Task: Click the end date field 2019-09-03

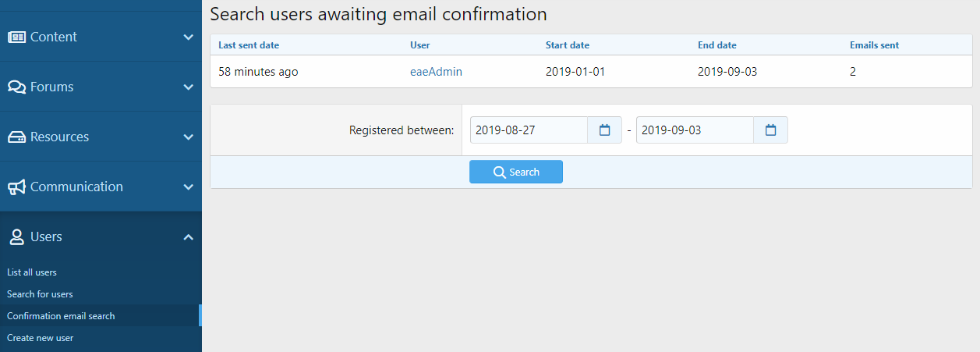Action: pos(695,130)
